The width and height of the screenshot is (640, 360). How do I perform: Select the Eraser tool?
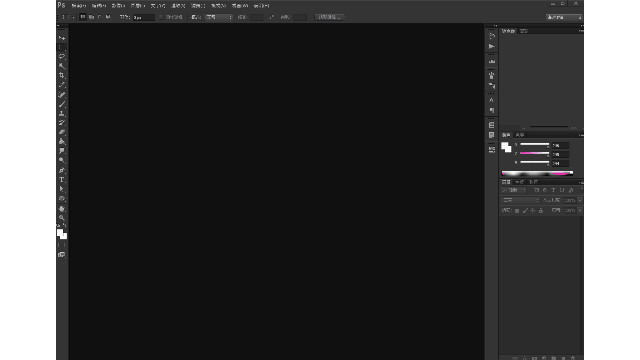pos(62,132)
